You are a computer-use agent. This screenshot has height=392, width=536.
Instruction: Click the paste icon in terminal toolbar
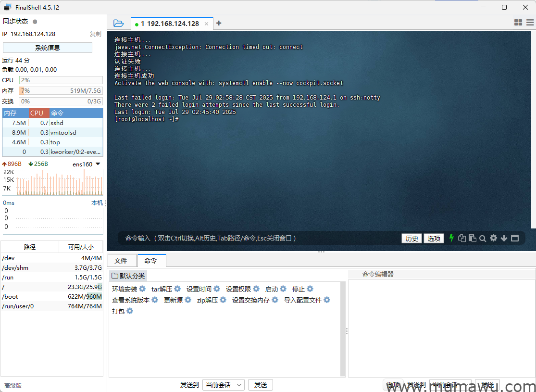(x=473, y=238)
